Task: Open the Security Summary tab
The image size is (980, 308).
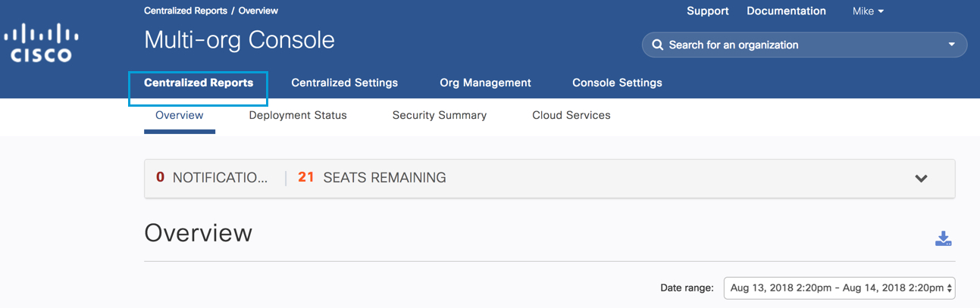Action: [440, 116]
